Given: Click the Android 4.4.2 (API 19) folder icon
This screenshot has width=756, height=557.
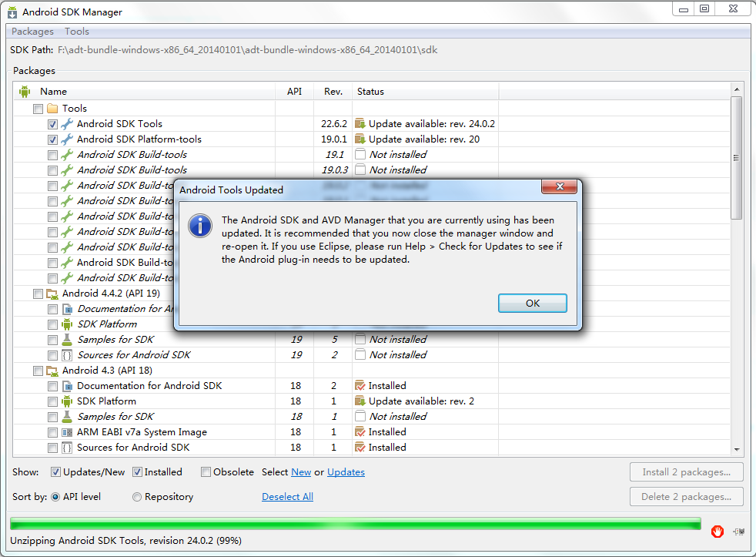Looking at the screenshot, I should (x=52, y=294).
